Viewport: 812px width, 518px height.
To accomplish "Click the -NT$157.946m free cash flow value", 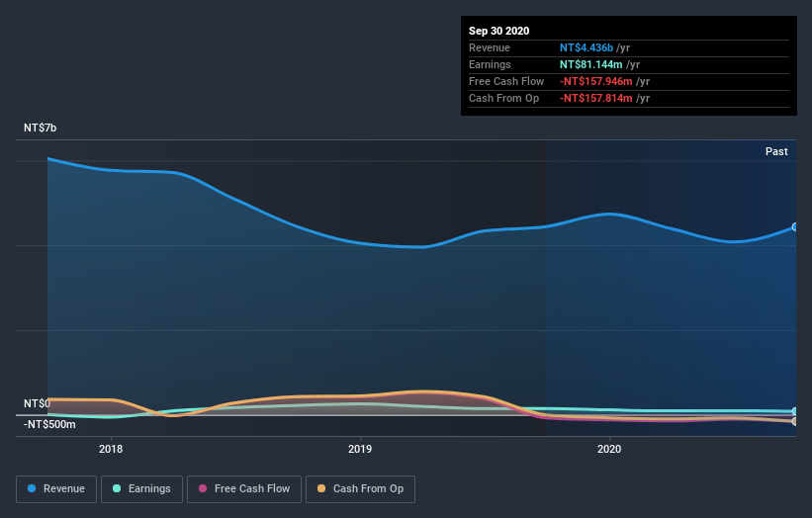I will pos(596,81).
